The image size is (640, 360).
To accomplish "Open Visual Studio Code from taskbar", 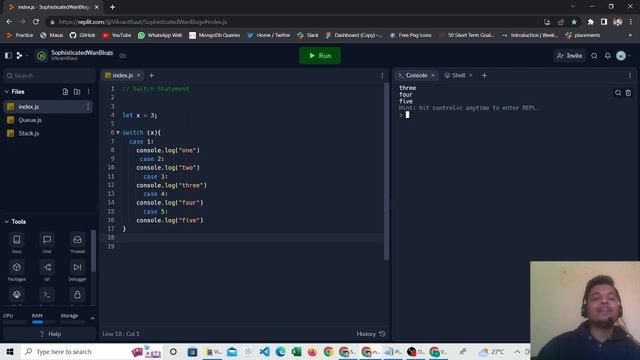I will tap(264, 352).
